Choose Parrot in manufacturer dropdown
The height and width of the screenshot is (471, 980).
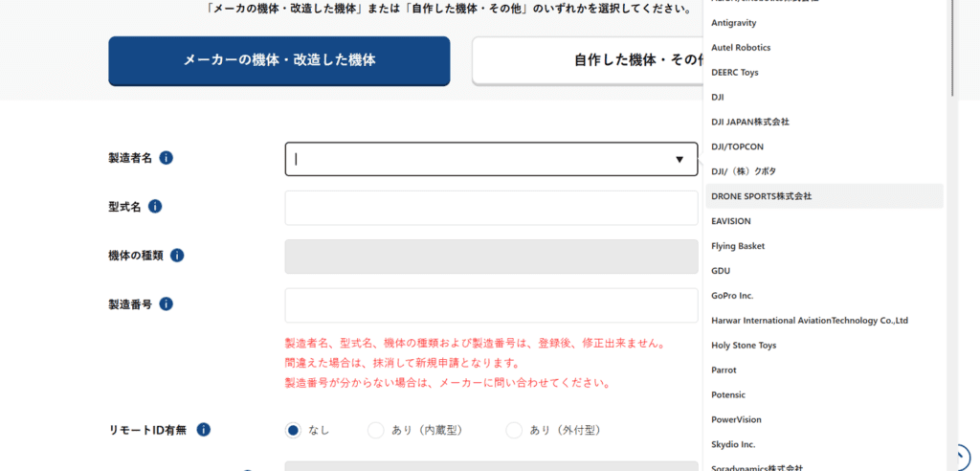(x=724, y=370)
